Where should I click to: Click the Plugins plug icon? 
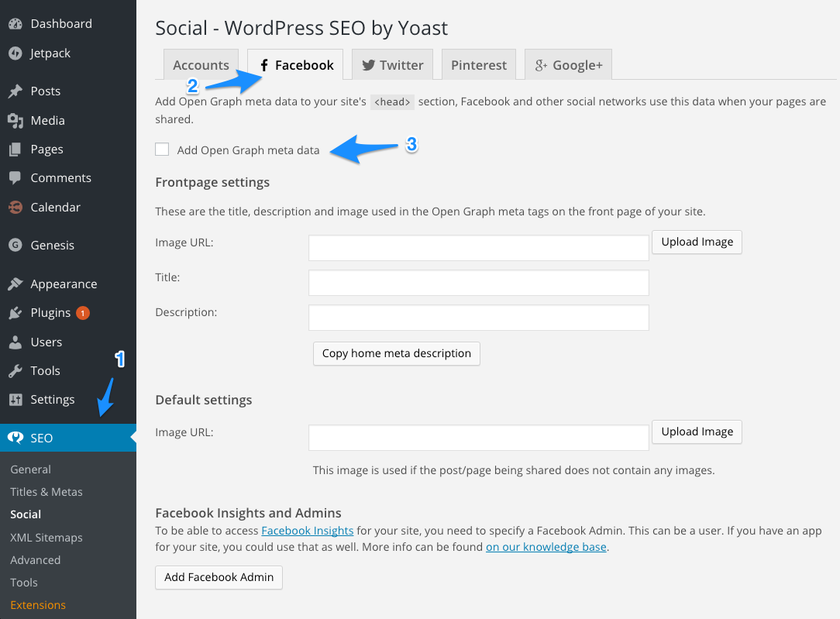15,313
